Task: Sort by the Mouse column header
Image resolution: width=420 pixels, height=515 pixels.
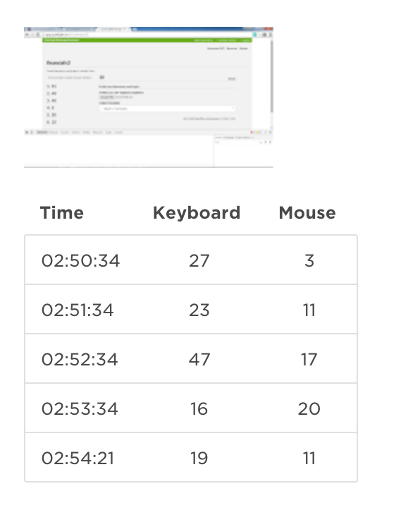Action: click(x=307, y=212)
